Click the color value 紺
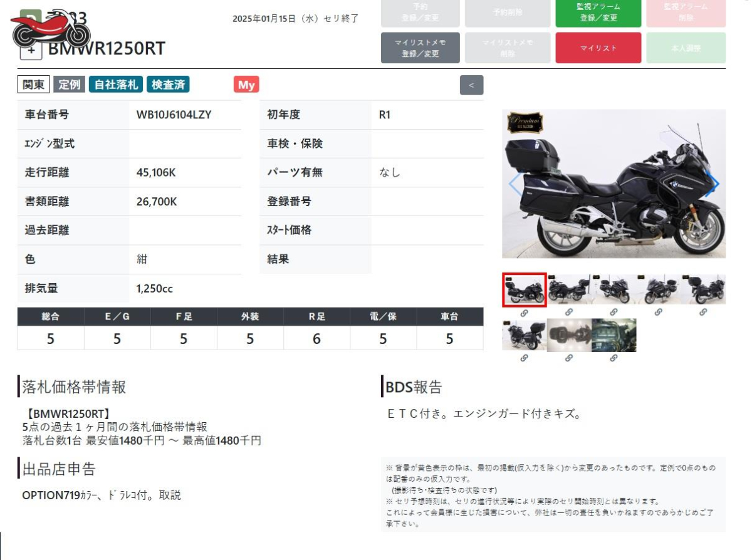The width and height of the screenshot is (752, 560). coord(142,259)
